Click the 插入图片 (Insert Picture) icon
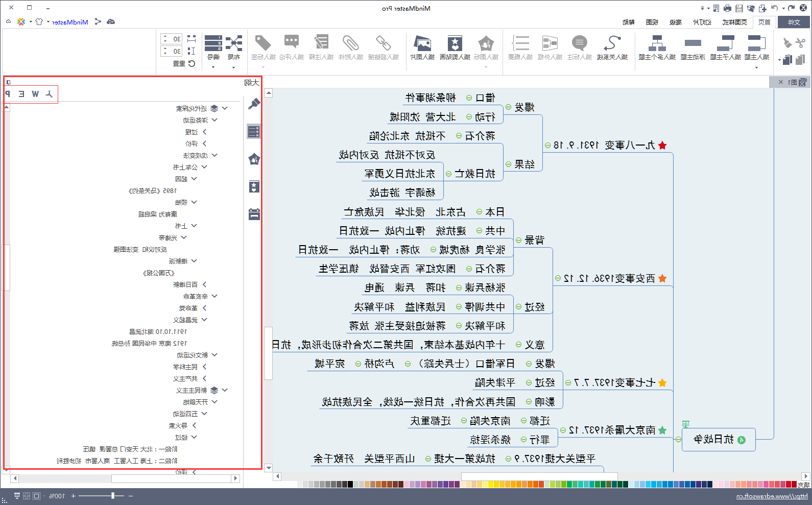The width and height of the screenshot is (812, 505). 422,42
